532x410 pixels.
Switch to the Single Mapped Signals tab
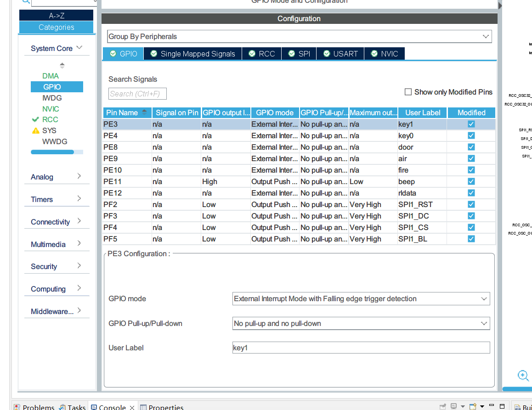[192, 54]
